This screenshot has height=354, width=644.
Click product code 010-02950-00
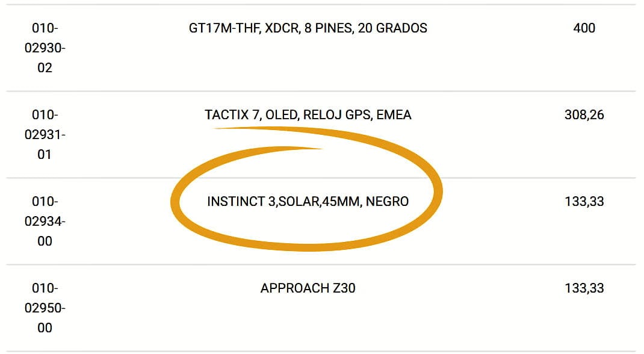(45, 308)
